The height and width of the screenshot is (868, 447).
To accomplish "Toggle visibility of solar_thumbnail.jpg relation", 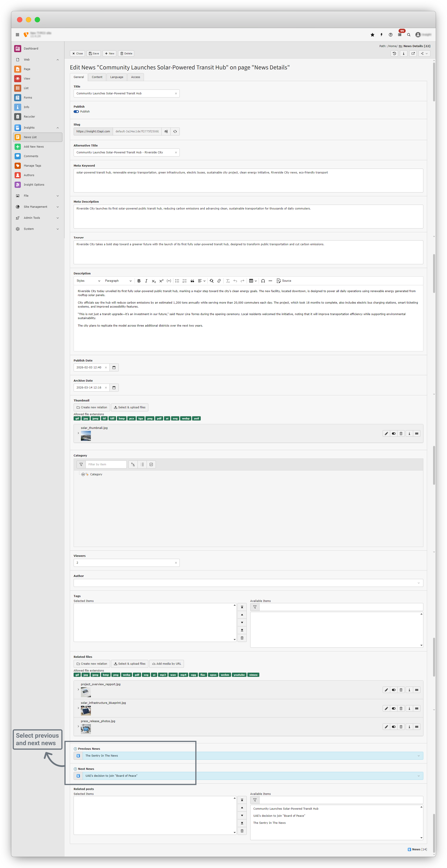I will click(394, 434).
